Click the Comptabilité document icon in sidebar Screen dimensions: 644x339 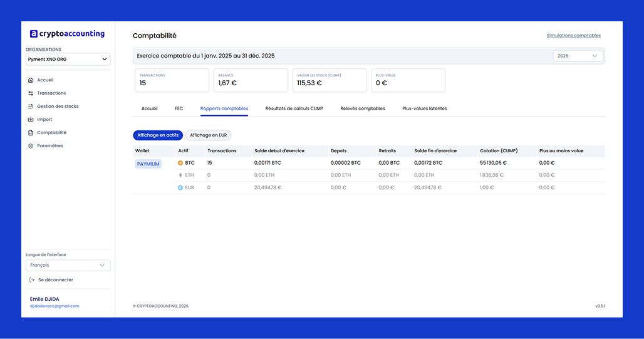pyautogui.click(x=31, y=133)
